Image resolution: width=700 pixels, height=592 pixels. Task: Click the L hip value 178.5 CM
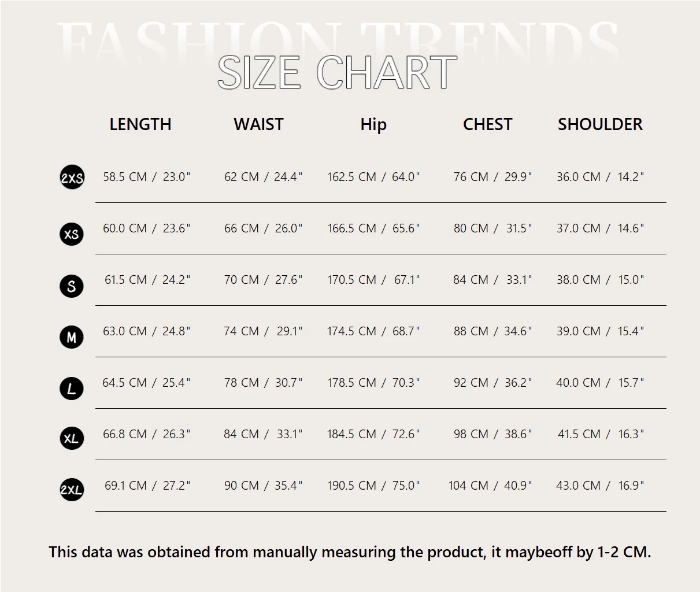pos(351,383)
